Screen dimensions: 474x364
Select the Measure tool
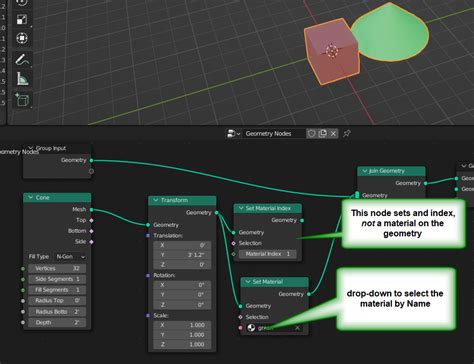coord(22,79)
